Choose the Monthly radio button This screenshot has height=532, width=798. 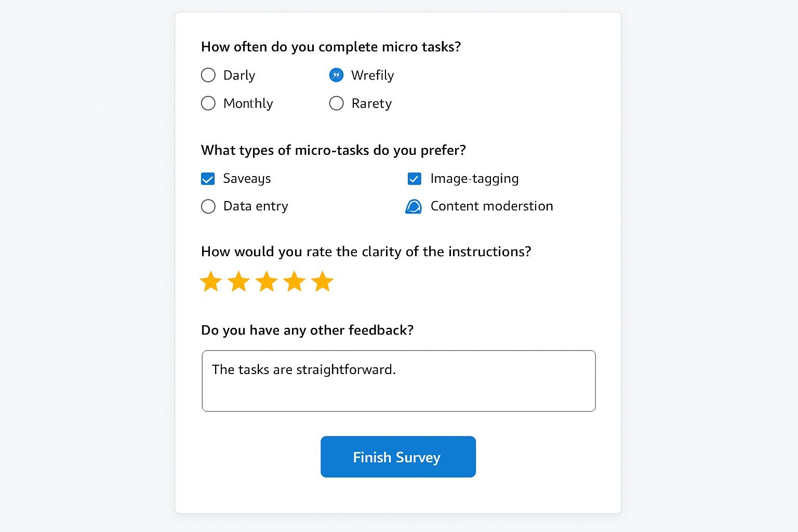208,103
